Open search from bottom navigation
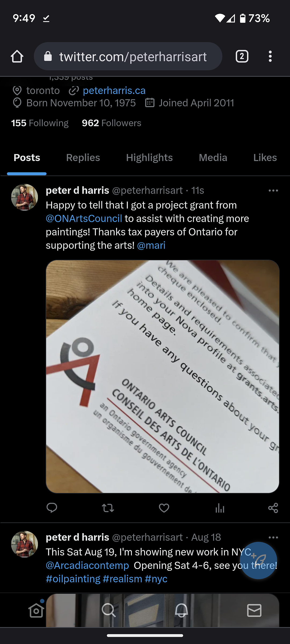Viewport: 290px width, 644px height. coord(109,610)
